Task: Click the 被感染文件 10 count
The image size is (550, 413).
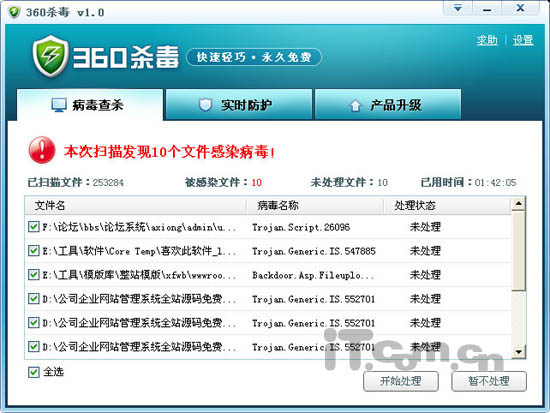Action: tap(223, 182)
